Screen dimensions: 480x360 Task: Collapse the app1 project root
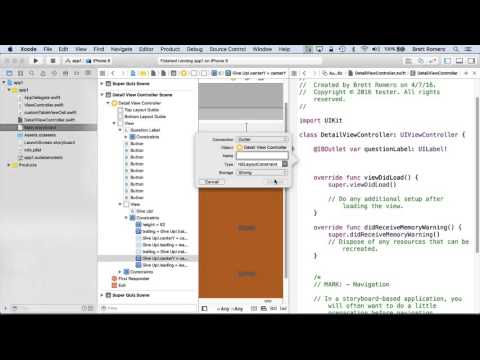coord(4,82)
